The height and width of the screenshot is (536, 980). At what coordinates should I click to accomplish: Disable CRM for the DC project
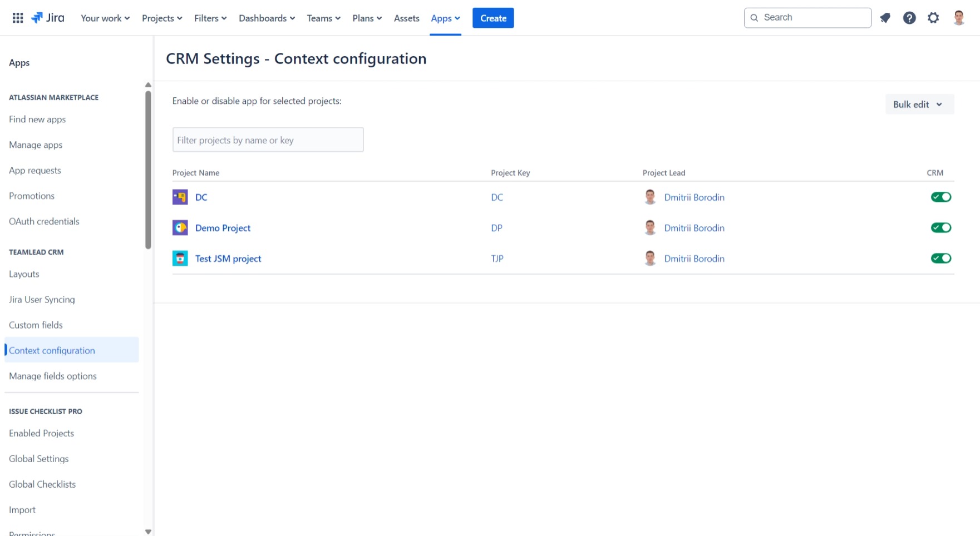point(940,196)
